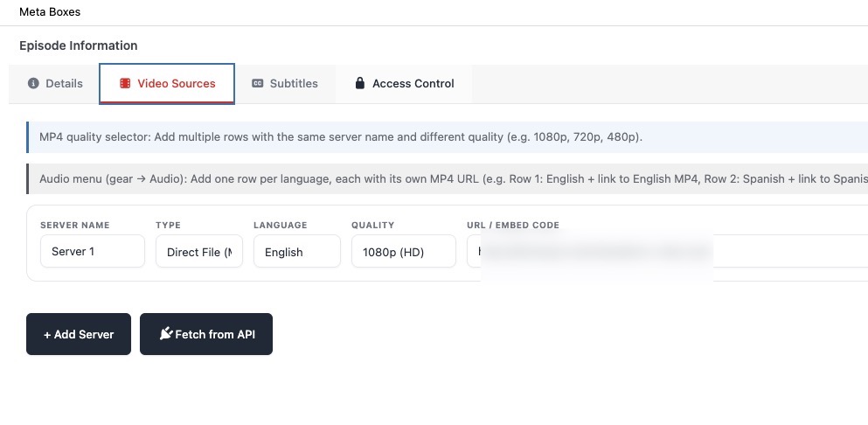Open the Quality dropdown showing 1080p (HD)
This screenshot has width=868, height=425.
[403, 252]
